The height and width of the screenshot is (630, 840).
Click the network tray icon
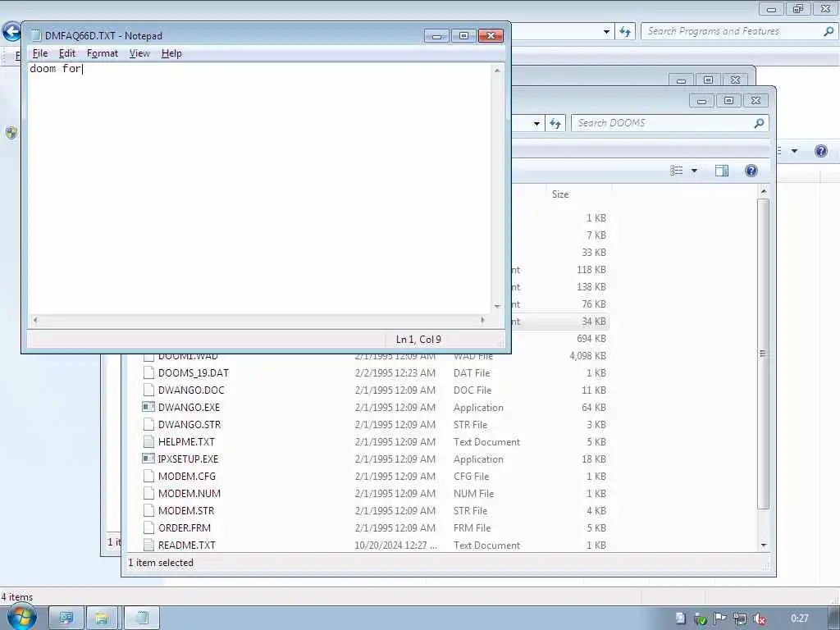click(740, 619)
